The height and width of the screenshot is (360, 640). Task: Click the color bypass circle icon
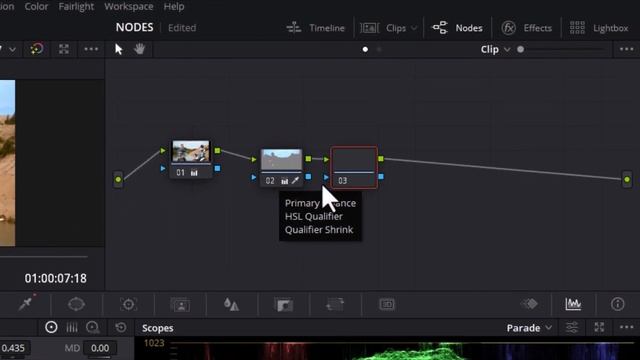pyautogui.click(x=37, y=49)
